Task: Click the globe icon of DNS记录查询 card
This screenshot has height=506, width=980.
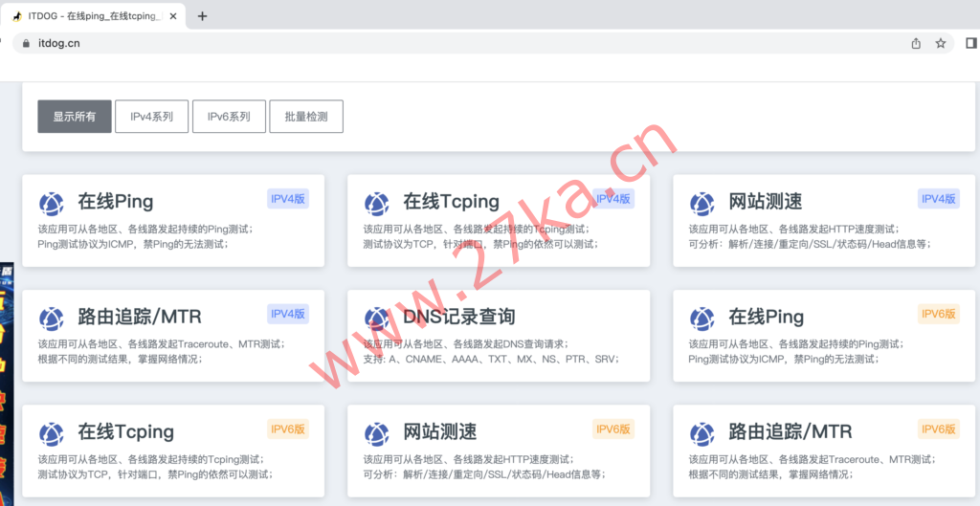Action: click(377, 319)
